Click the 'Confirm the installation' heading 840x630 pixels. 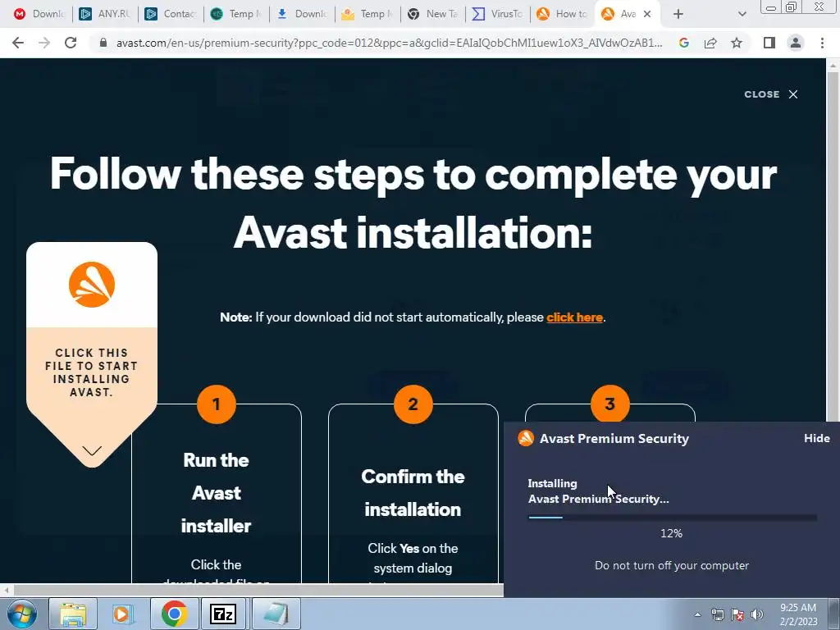click(x=413, y=493)
